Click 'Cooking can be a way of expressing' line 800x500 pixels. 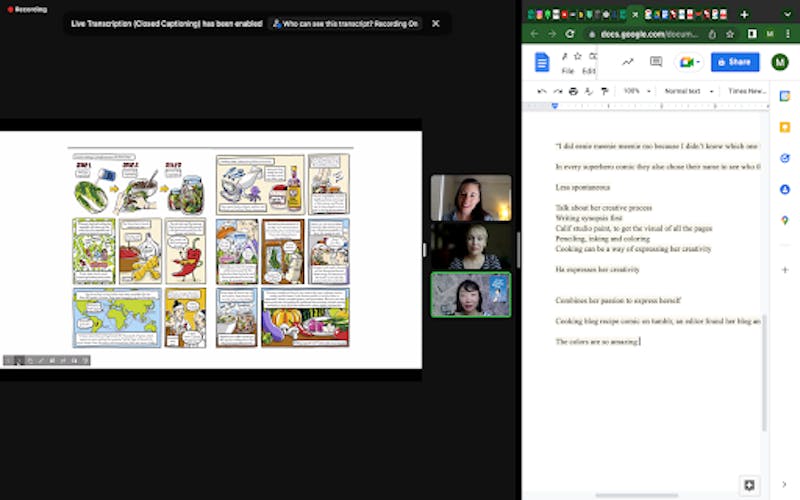(633, 248)
